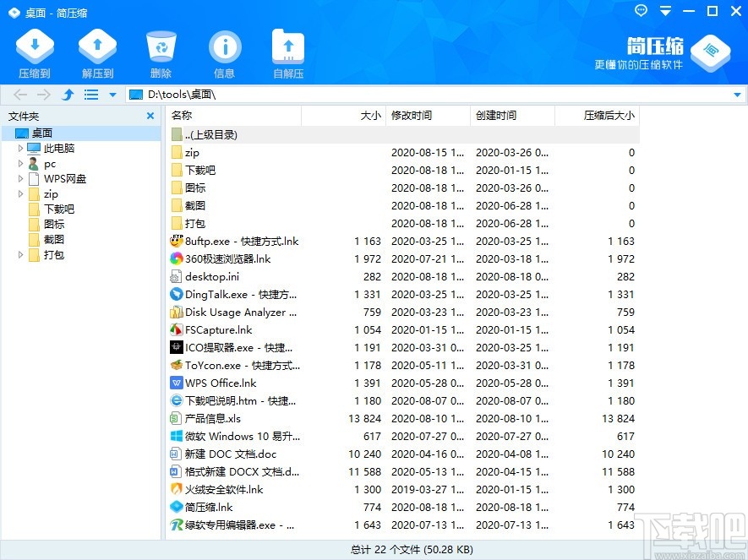Click the list view icon in navigation bar
Viewport: 748px width, 560px height.
[90, 95]
